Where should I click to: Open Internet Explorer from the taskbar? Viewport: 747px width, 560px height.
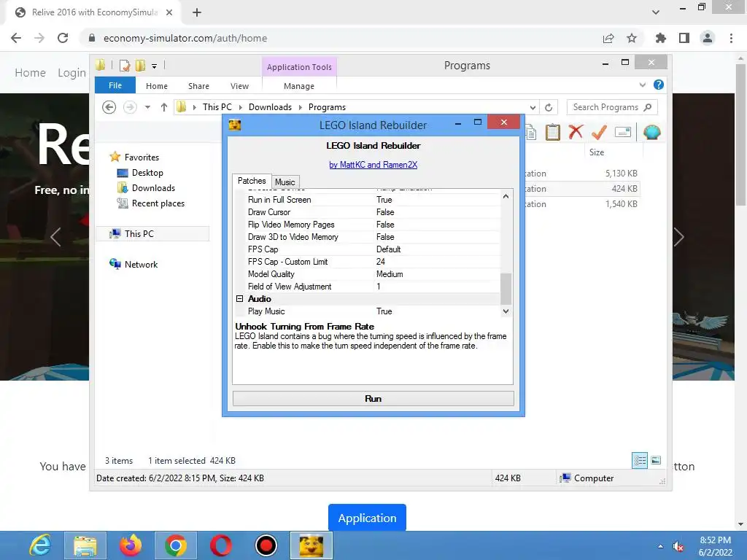click(40, 545)
